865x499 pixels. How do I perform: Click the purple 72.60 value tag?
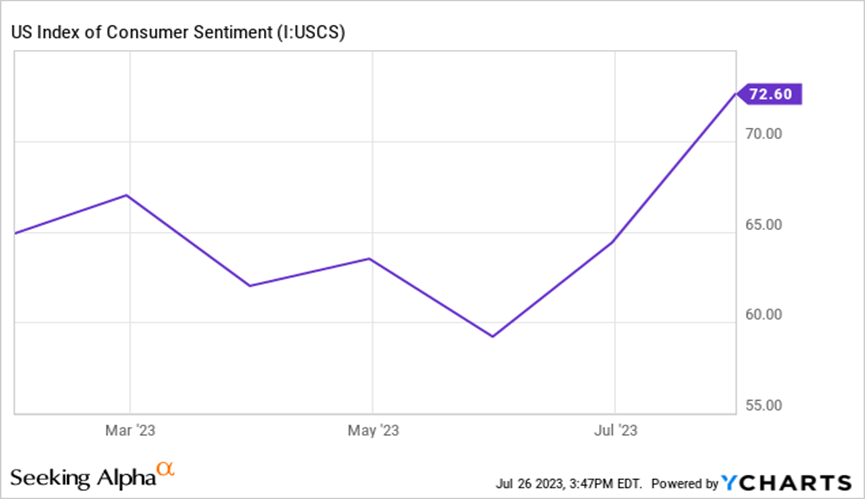pos(770,94)
